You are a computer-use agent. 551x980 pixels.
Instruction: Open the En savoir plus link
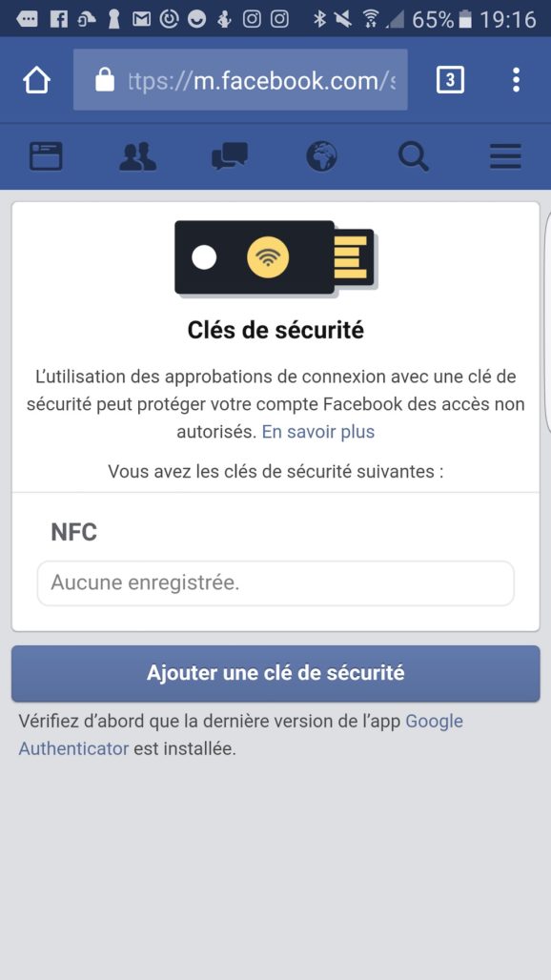click(318, 432)
